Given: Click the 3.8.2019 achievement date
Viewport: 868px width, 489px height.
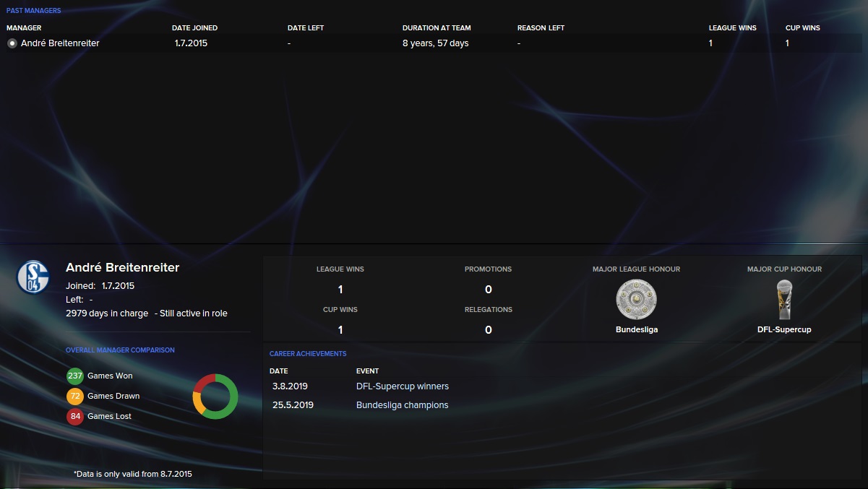Looking at the screenshot, I should pyautogui.click(x=290, y=386).
